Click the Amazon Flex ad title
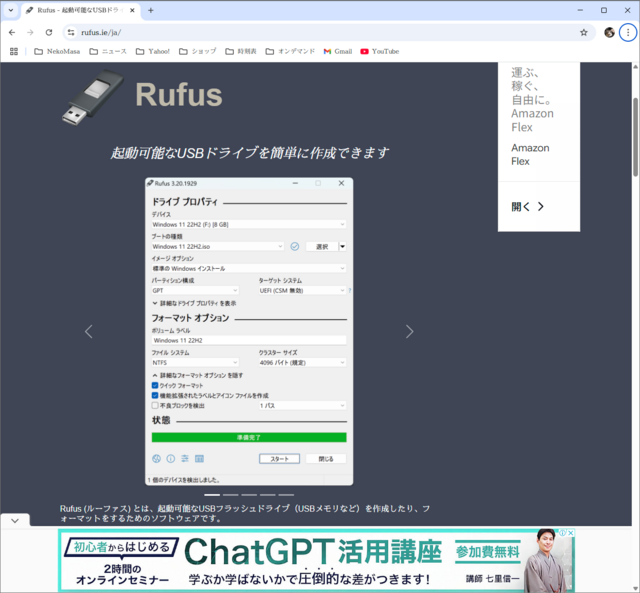 point(530,154)
